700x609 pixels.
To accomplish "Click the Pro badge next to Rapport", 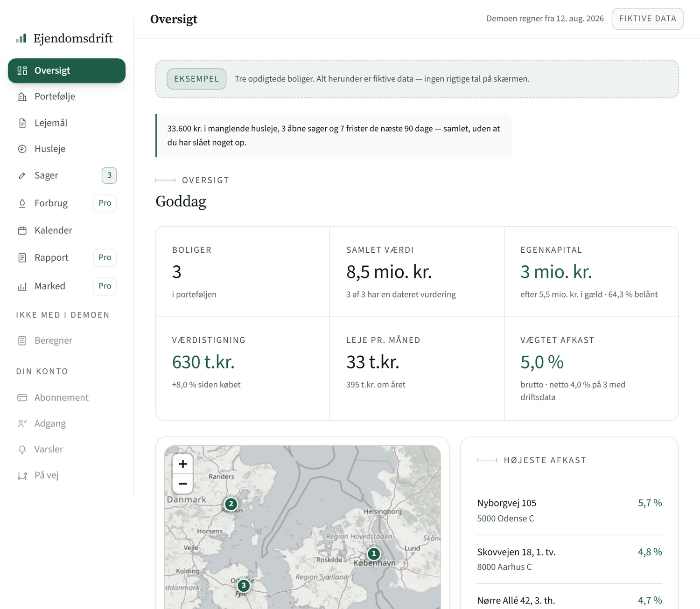I will point(105,257).
